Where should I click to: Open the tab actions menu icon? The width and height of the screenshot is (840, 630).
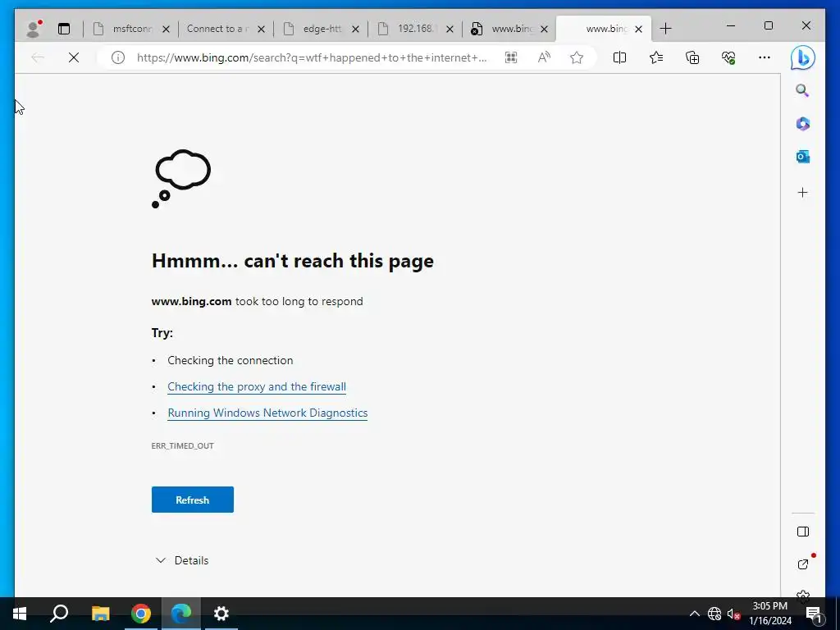click(64, 29)
